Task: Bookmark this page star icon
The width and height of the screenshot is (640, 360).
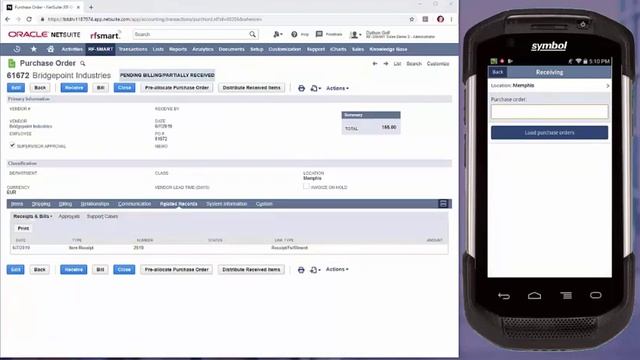Action: 412,19
